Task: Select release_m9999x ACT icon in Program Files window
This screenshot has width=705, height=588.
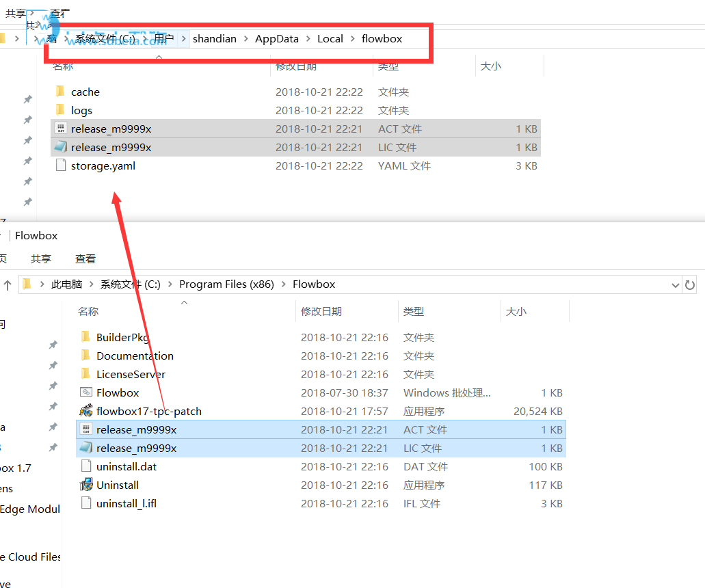Action: (86, 429)
